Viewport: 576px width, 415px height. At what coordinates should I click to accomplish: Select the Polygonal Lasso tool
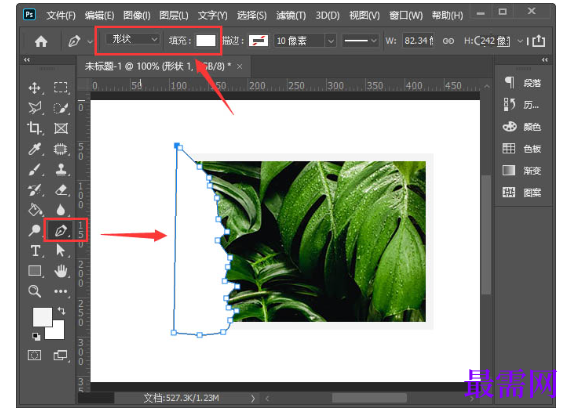click(35, 108)
